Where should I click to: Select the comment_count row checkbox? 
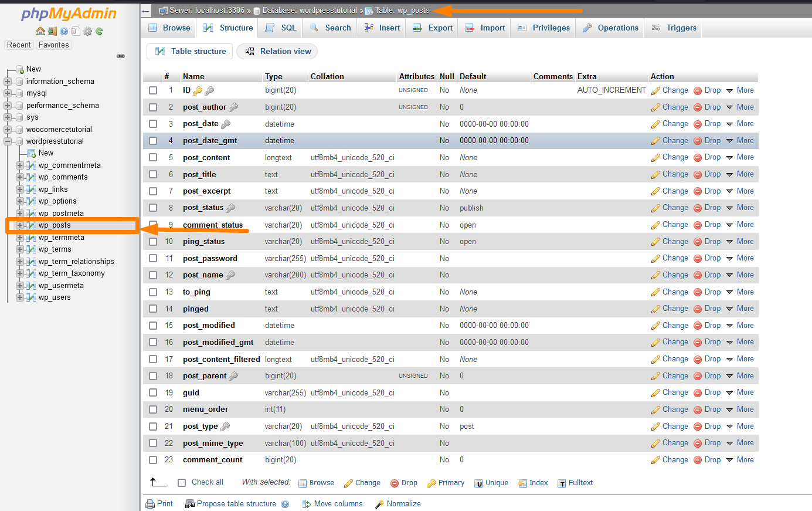[x=153, y=460]
